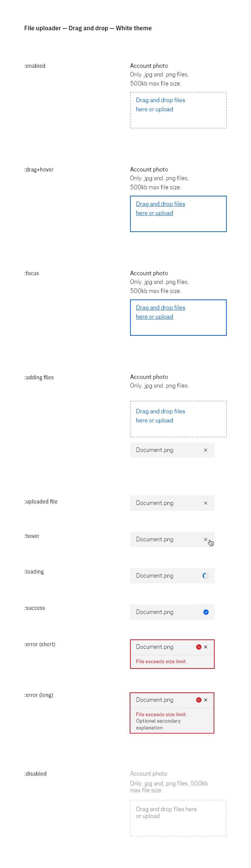Click the X icon in hover state row
Image resolution: width=251 pixels, height=868 pixels.
tap(206, 539)
